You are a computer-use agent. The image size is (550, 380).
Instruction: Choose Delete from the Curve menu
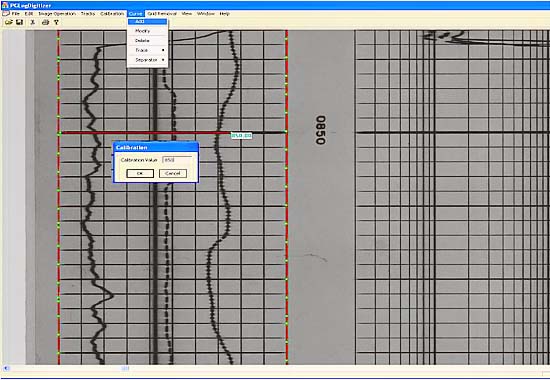[x=147, y=41]
